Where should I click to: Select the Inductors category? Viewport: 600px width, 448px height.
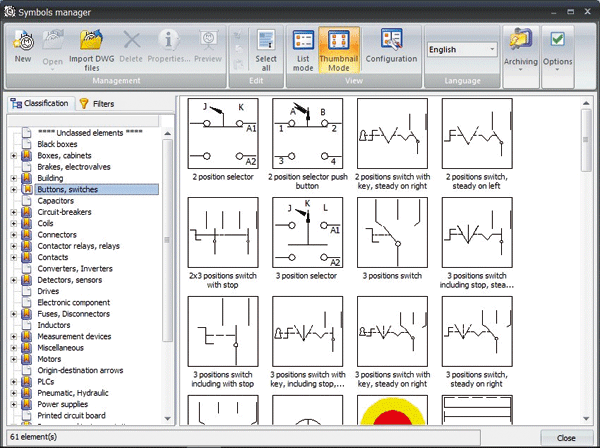pyautogui.click(x=54, y=325)
